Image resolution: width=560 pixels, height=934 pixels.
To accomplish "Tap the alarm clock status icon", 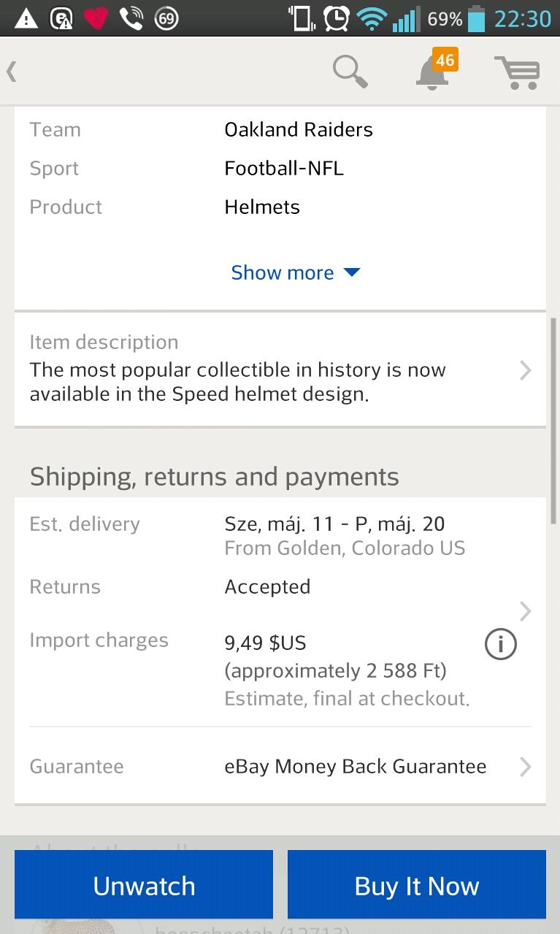I will (337, 18).
